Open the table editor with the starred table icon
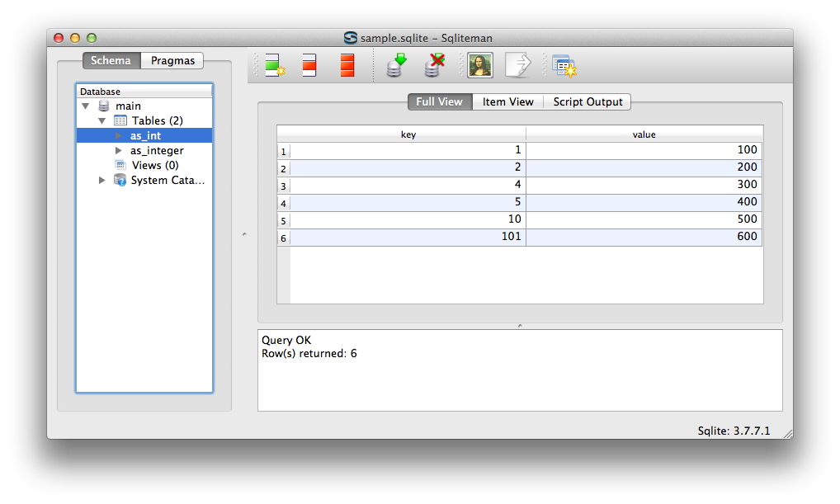Screen dimensions: 840x504 pos(564,64)
